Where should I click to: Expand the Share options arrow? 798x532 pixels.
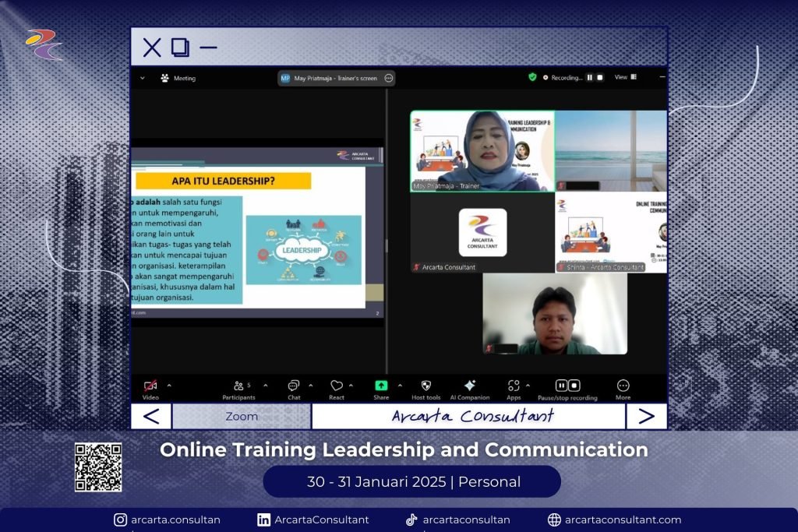(400, 385)
